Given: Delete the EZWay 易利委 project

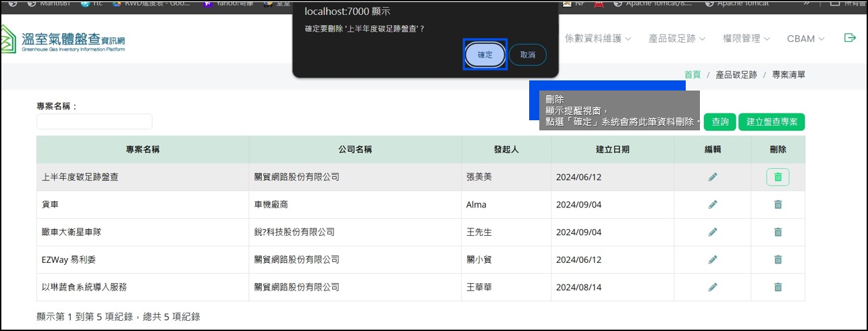Looking at the screenshot, I should 778,259.
